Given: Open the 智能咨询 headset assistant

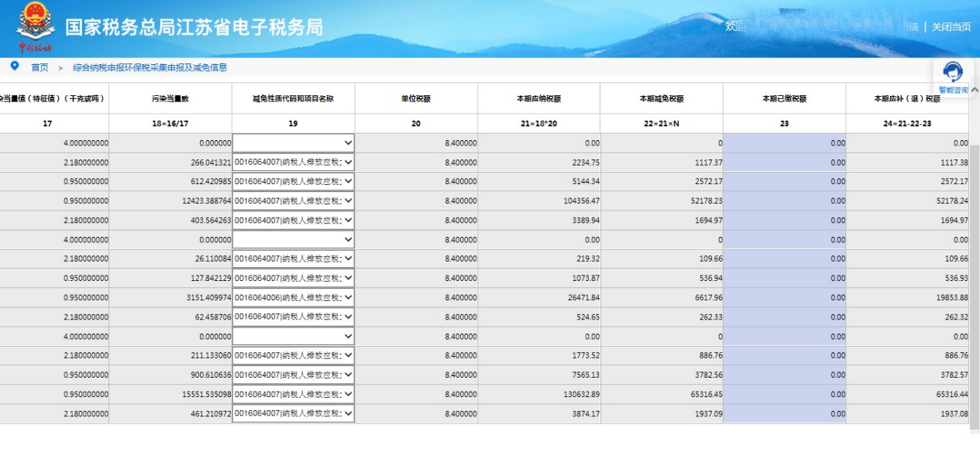Looking at the screenshot, I should (953, 76).
